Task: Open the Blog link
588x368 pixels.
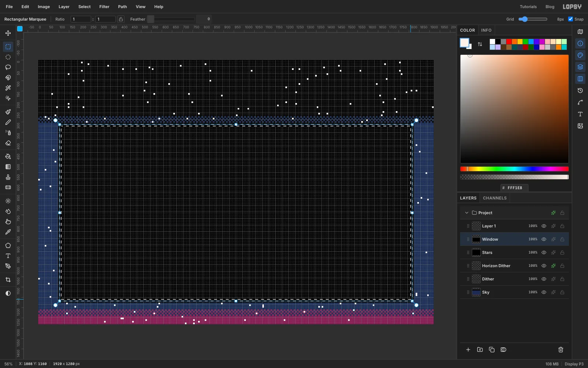Action: point(550,7)
